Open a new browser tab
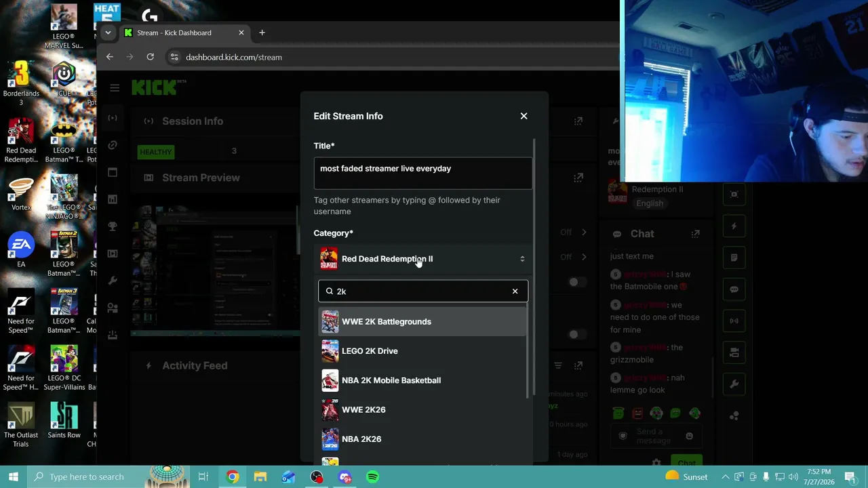The image size is (868, 488). point(262,33)
